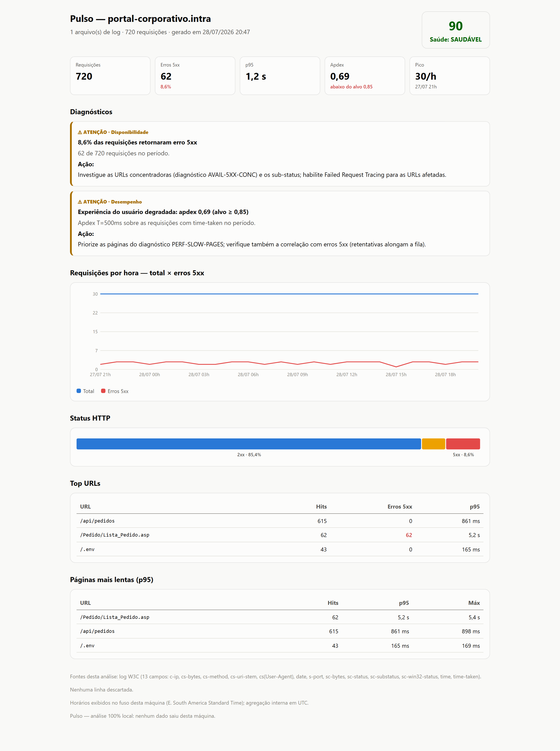Screen dimensions: 560x751
Task: Click /api/pedidos in slowest pages table
Action: tap(97, 631)
